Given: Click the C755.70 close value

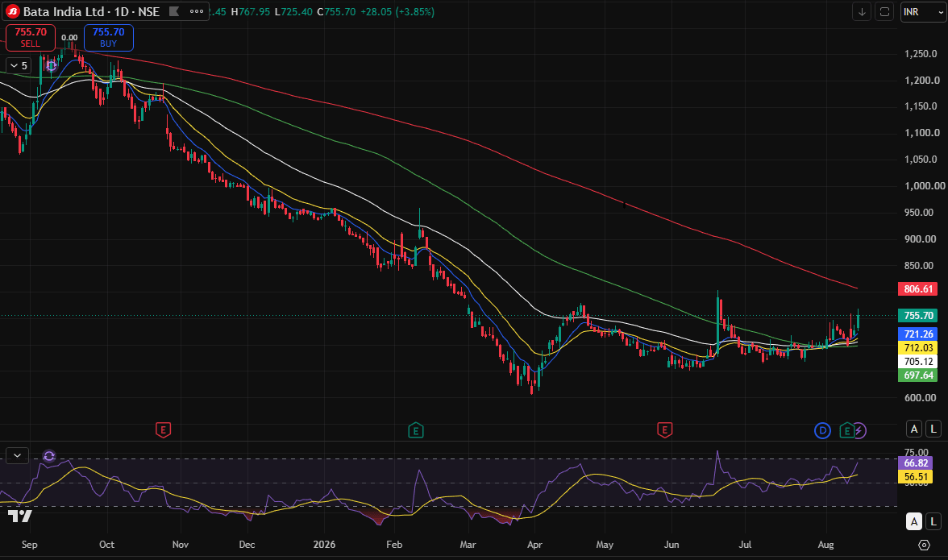Looking at the screenshot, I should pyautogui.click(x=336, y=11).
